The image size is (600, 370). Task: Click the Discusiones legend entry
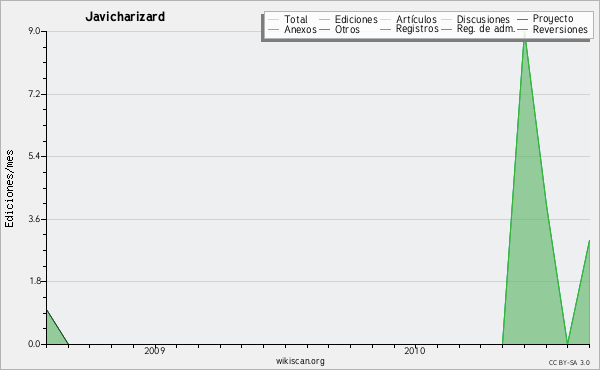click(475, 19)
